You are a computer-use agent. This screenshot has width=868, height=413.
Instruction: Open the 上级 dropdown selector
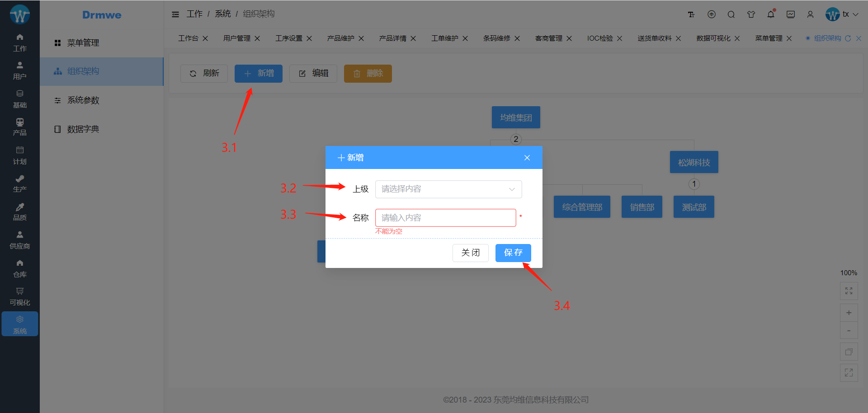[x=448, y=189]
